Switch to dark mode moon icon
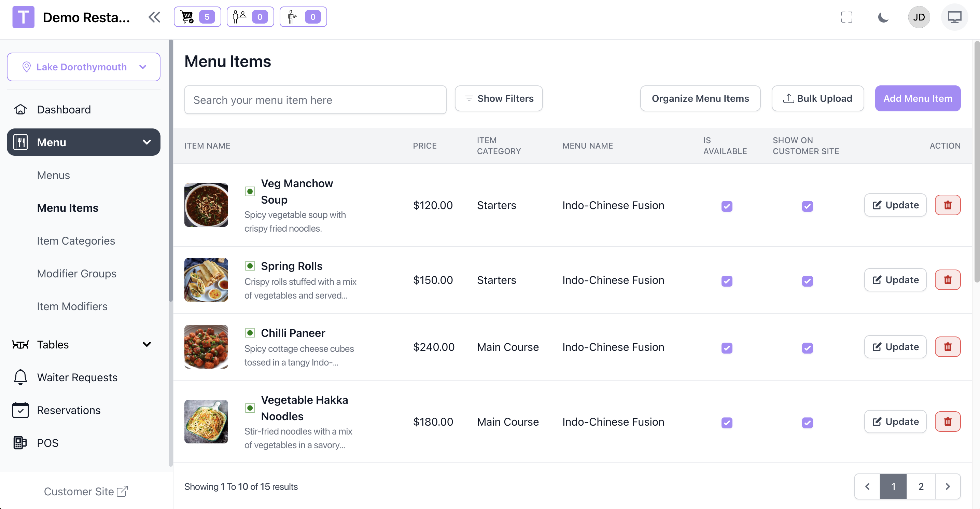The height and width of the screenshot is (509, 980). (883, 17)
